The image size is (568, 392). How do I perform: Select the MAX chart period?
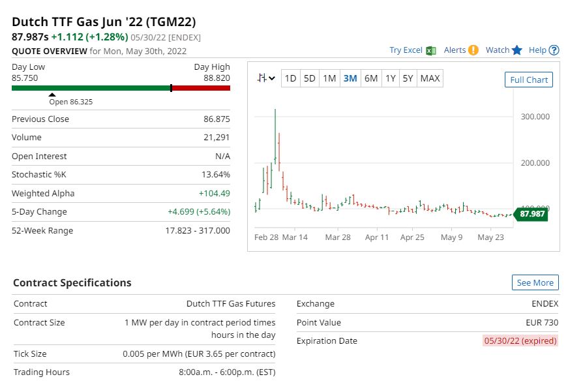click(x=430, y=78)
